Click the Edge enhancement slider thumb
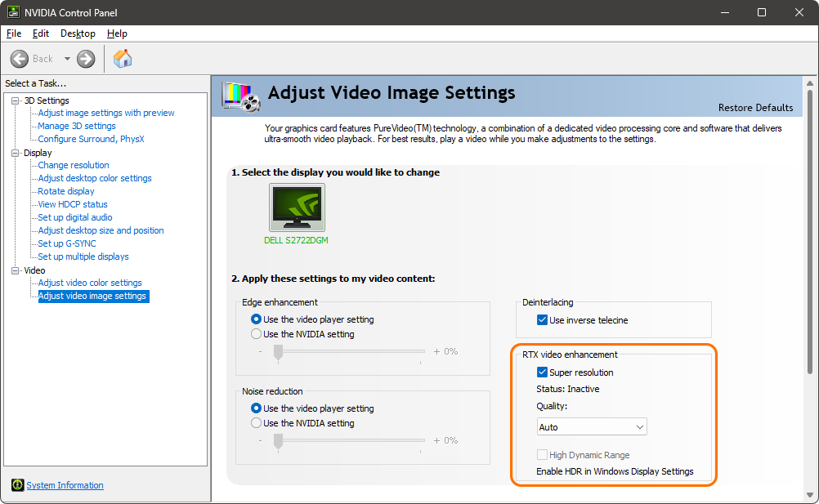This screenshot has height=504, width=819. tap(279, 353)
